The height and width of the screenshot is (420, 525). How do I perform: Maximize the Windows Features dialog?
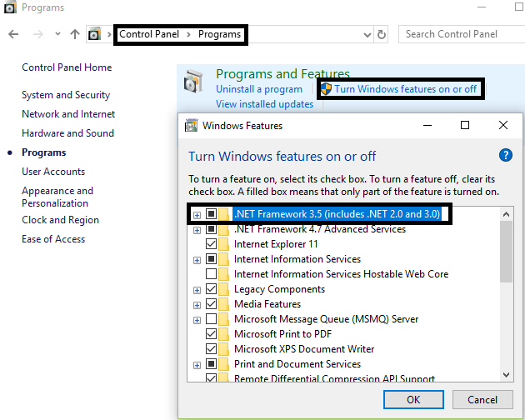(x=465, y=125)
